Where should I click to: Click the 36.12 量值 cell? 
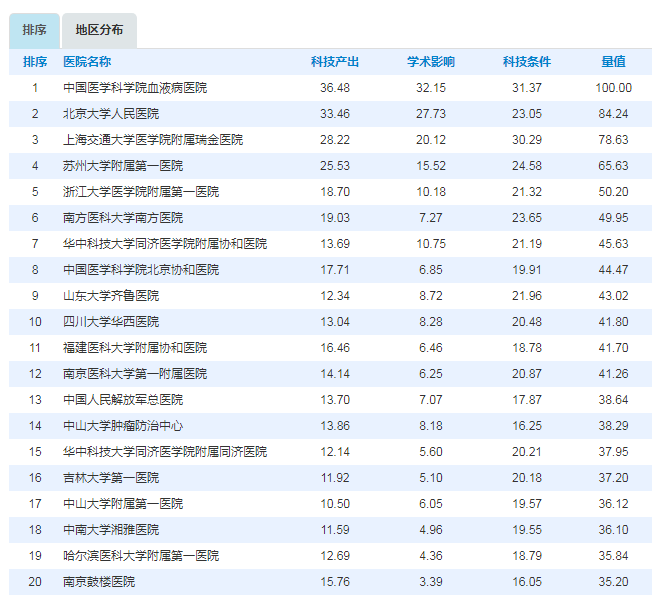[x=613, y=504]
